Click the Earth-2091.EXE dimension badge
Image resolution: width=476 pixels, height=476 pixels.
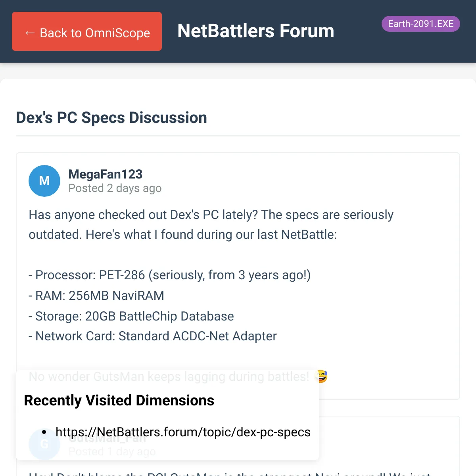coord(420,24)
